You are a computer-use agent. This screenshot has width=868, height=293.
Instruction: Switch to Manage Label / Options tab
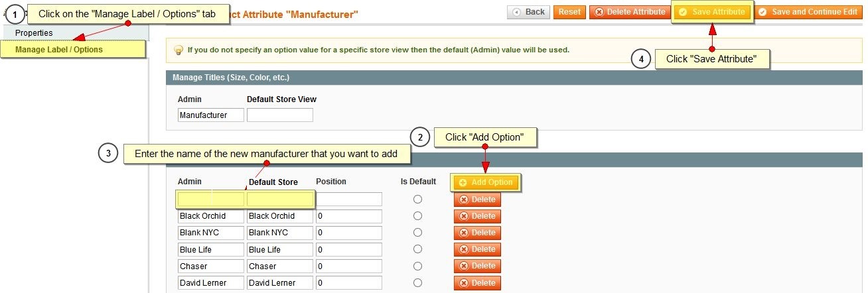73,49
